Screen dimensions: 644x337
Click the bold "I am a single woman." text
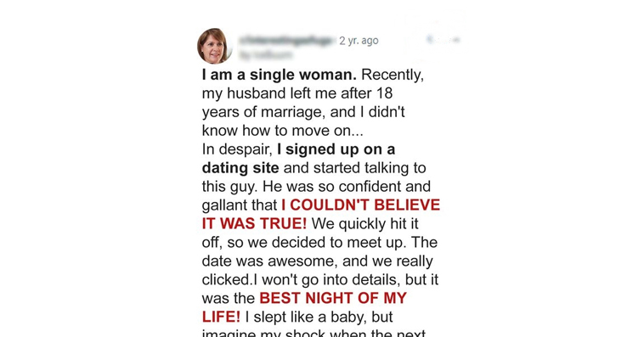[280, 75]
